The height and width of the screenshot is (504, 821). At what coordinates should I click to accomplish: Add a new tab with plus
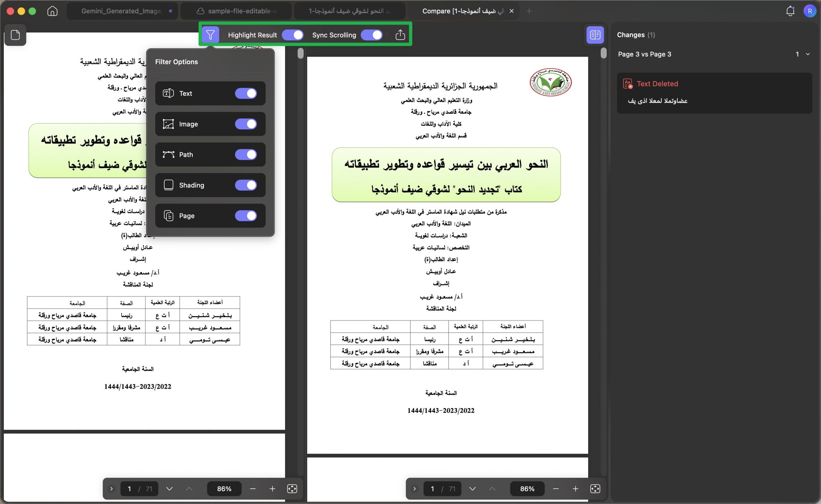pyautogui.click(x=529, y=11)
